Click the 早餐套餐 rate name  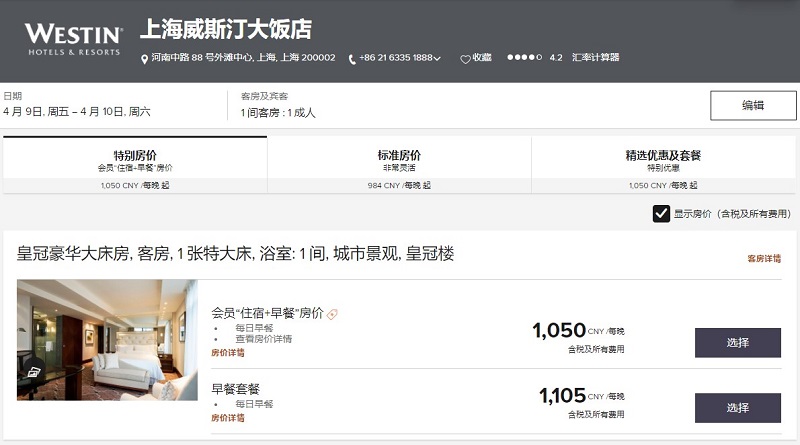(x=236, y=389)
